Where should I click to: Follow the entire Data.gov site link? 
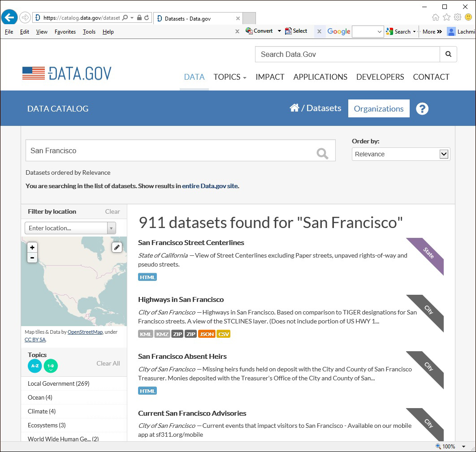(210, 186)
